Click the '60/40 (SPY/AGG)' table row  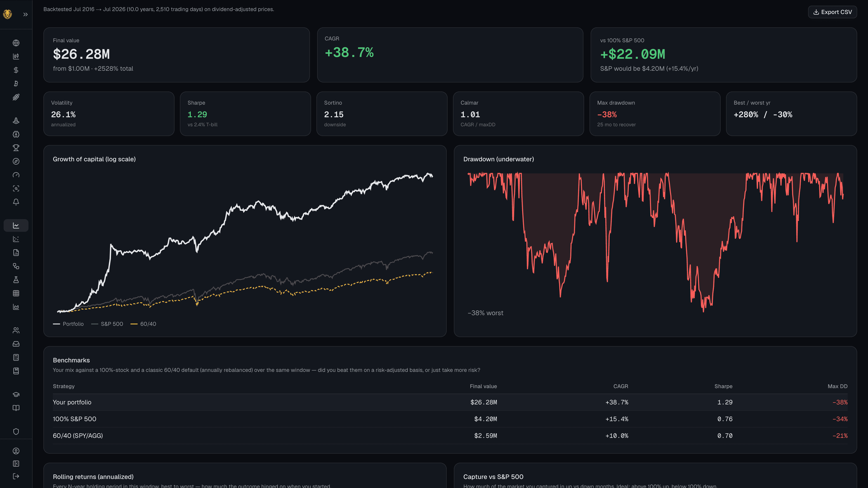tap(450, 436)
